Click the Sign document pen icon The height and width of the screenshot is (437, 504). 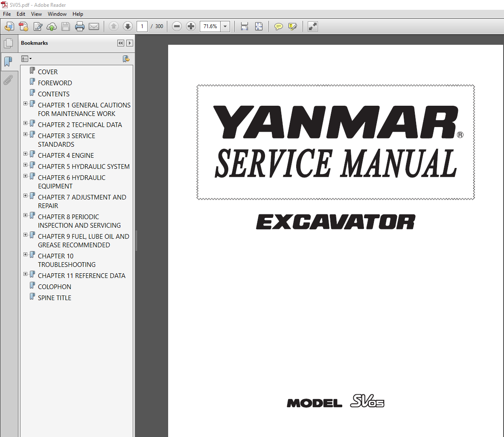click(38, 26)
